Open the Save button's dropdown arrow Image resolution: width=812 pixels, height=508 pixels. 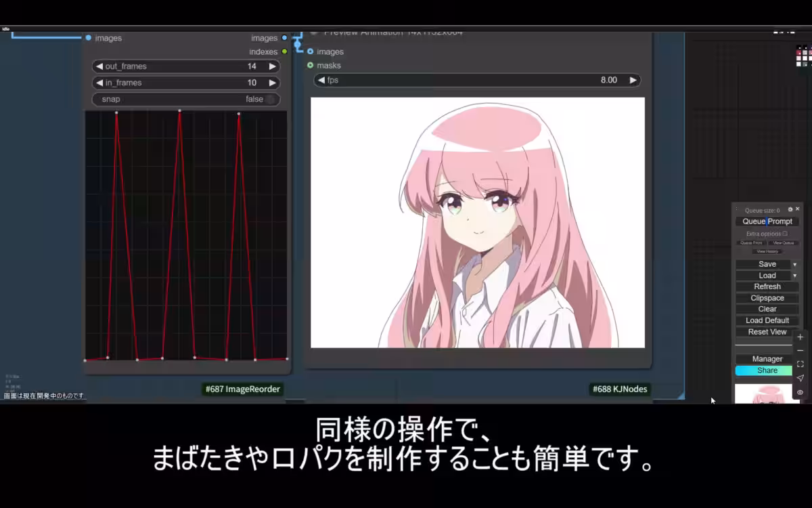click(794, 263)
